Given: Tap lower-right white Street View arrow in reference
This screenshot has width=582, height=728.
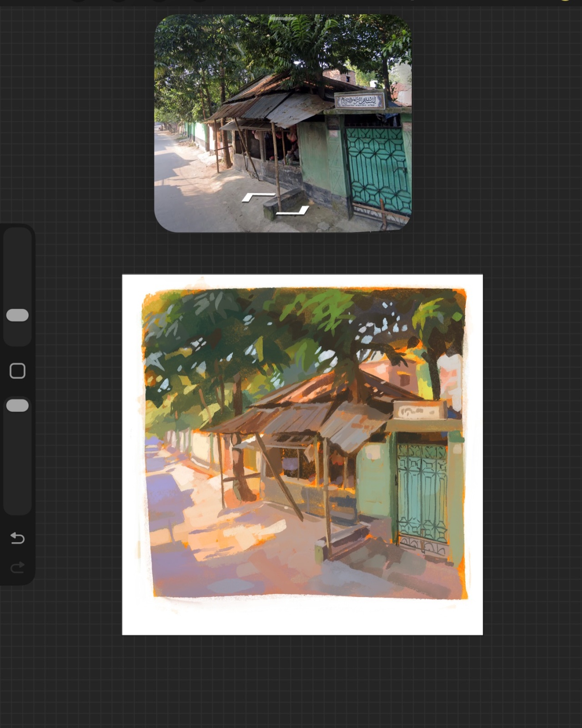Looking at the screenshot, I should pos(293,210).
